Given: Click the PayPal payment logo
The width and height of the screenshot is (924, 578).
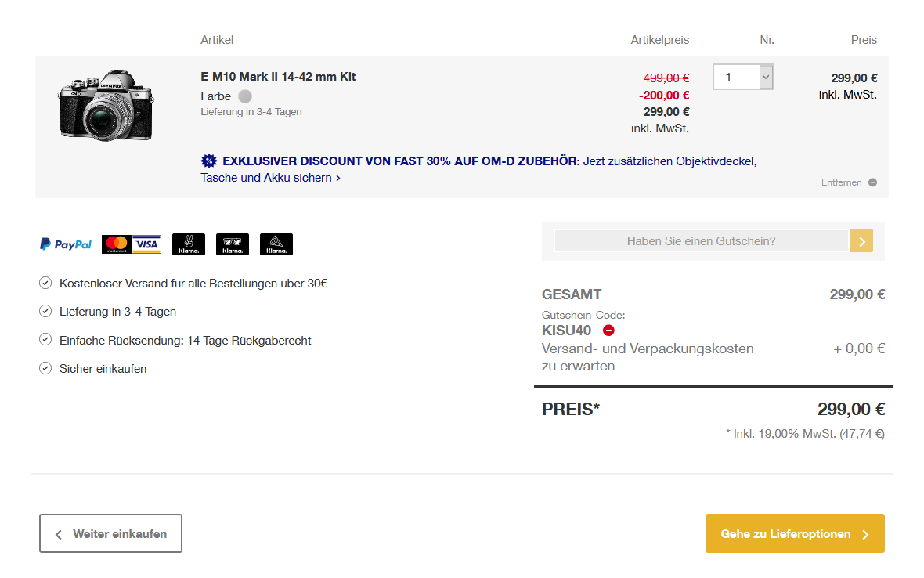Looking at the screenshot, I should 66,244.
